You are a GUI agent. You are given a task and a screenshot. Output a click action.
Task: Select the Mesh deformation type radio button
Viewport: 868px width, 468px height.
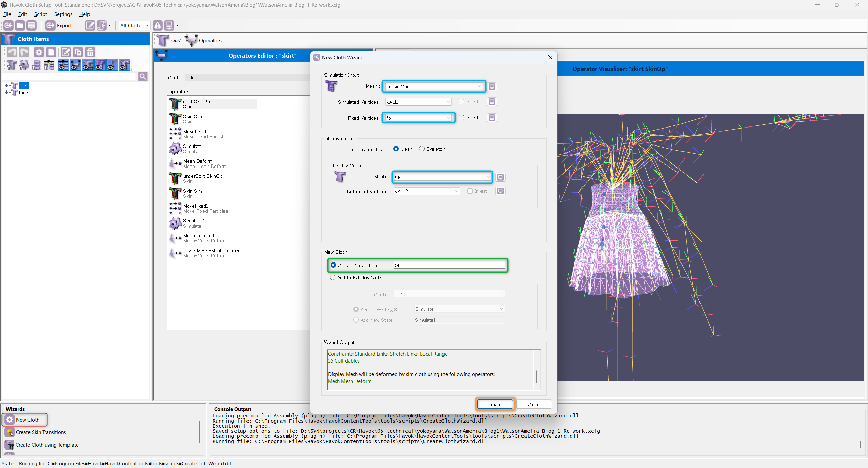coord(396,149)
